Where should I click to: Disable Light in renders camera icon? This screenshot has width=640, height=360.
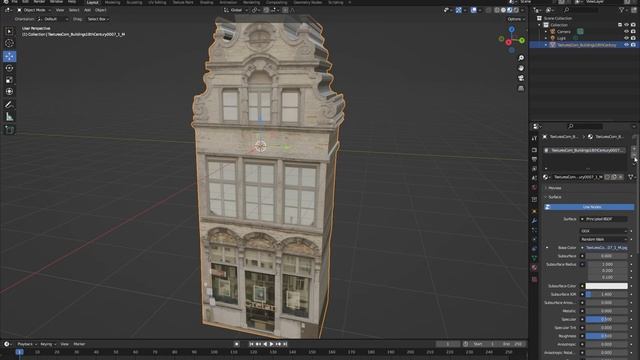tap(633, 38)
